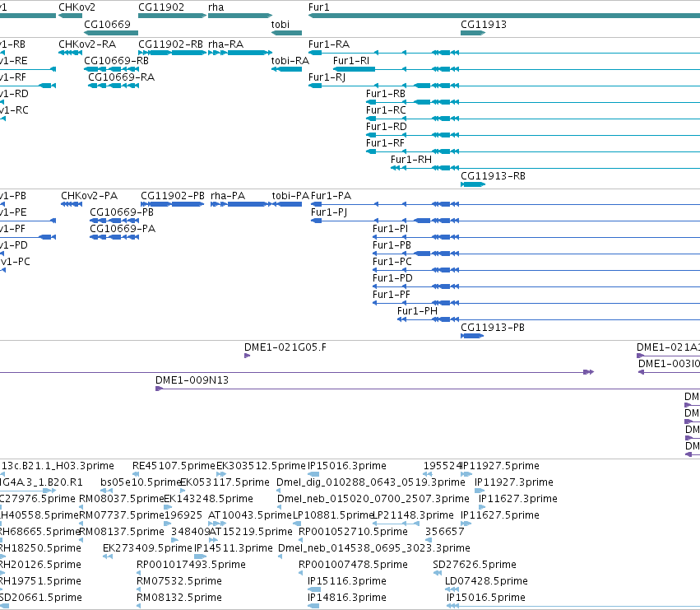Click the CG11902 gene bar
The image size is (700, 610).
(172, 16)
